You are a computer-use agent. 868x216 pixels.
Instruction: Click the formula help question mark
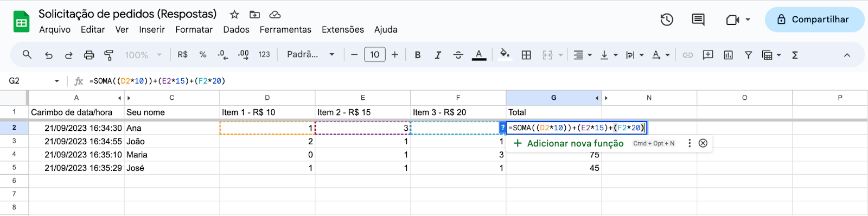tap(503, 128)
